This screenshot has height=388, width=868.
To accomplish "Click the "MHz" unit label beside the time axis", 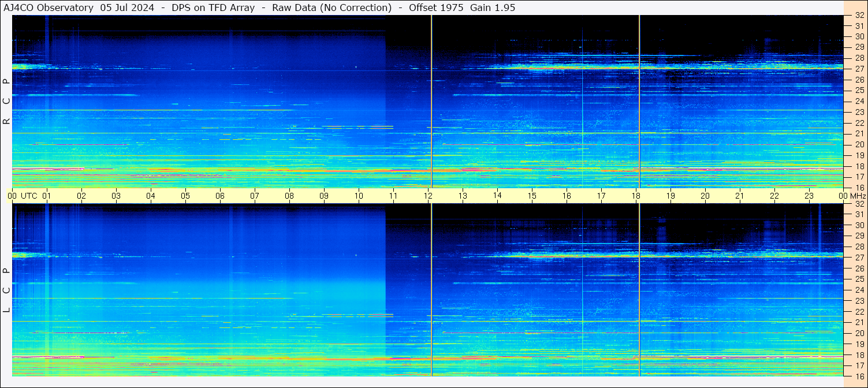I will pos(858,196).
